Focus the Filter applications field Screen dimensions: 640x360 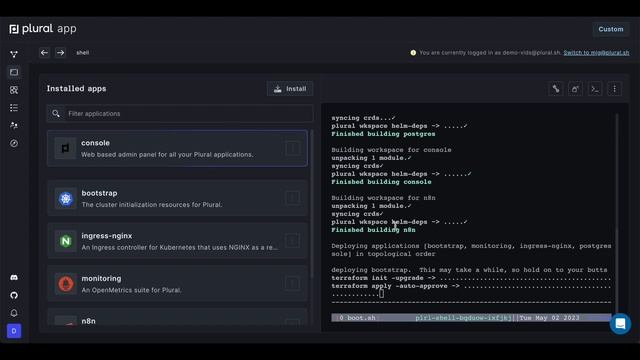pyautogui.click(x=180, y=113)
